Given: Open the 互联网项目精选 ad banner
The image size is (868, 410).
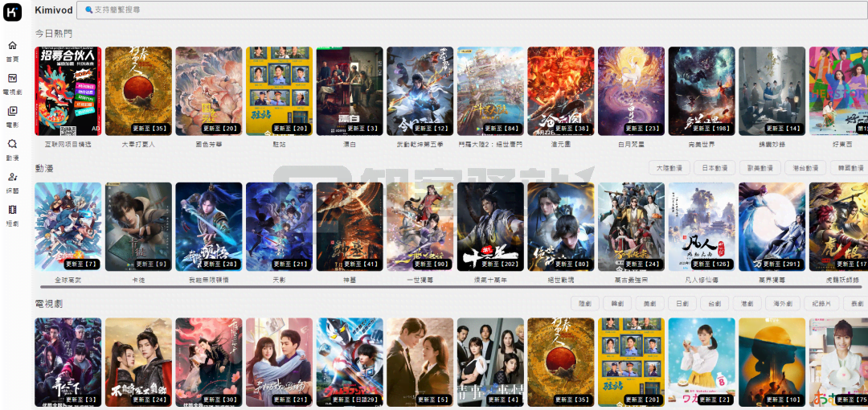Looking at the screenshot, I should click(68, 90).
